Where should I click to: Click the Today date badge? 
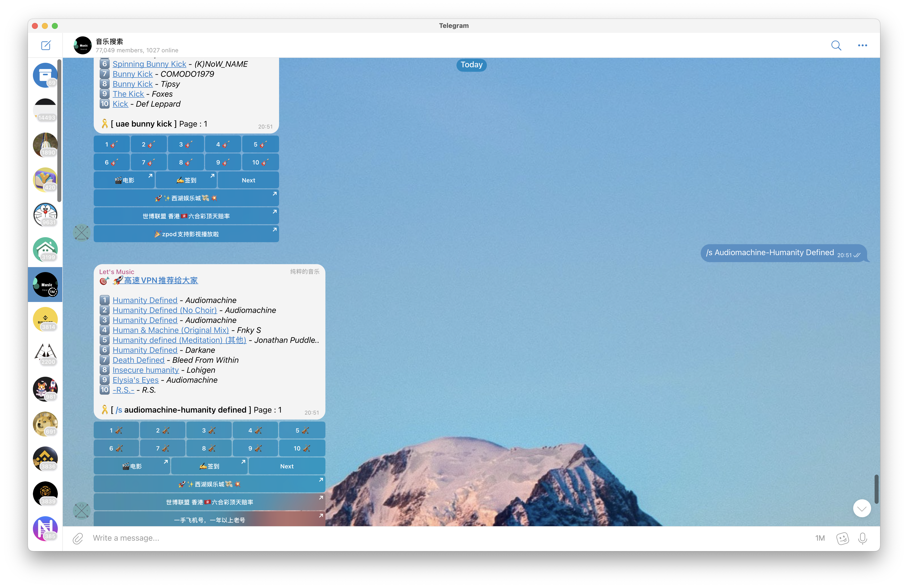pyautogui.click(x=471, y=65)
